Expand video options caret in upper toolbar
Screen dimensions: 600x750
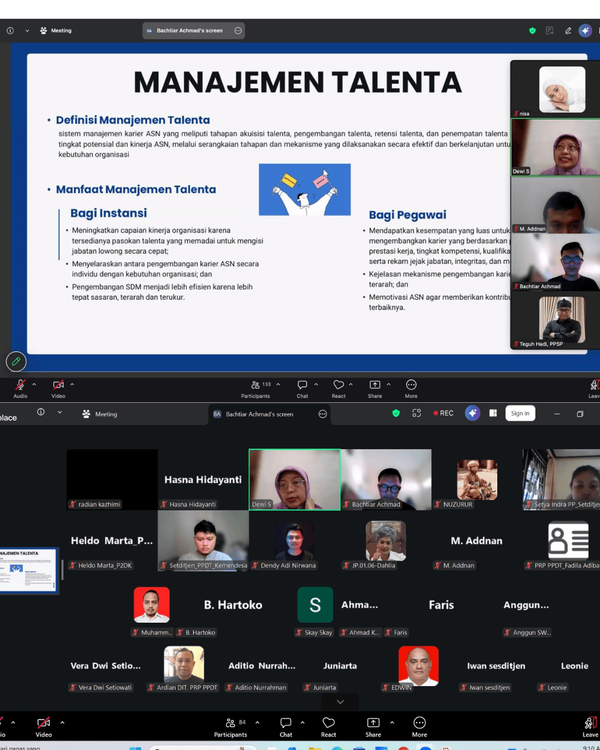point(72,384)
